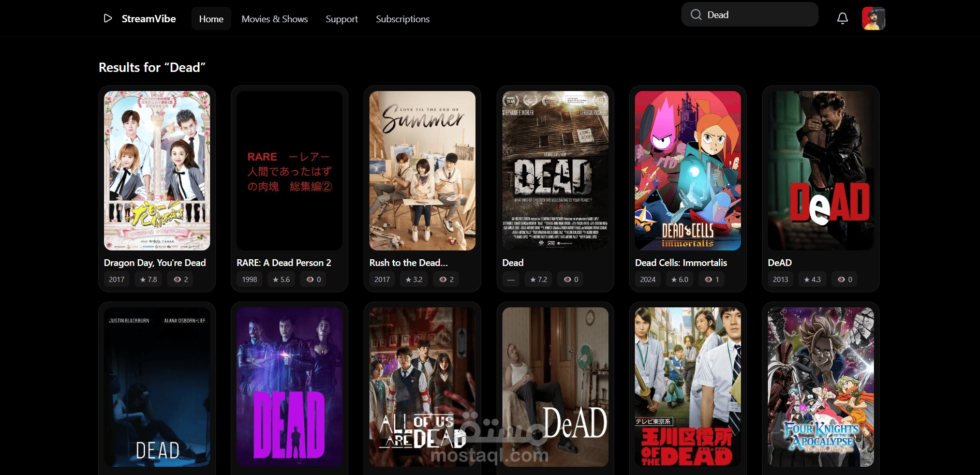Screen dimensions: 980x475
Task: Click the Dead Cells: Immortalis title
Action: [x=681, y=263]
